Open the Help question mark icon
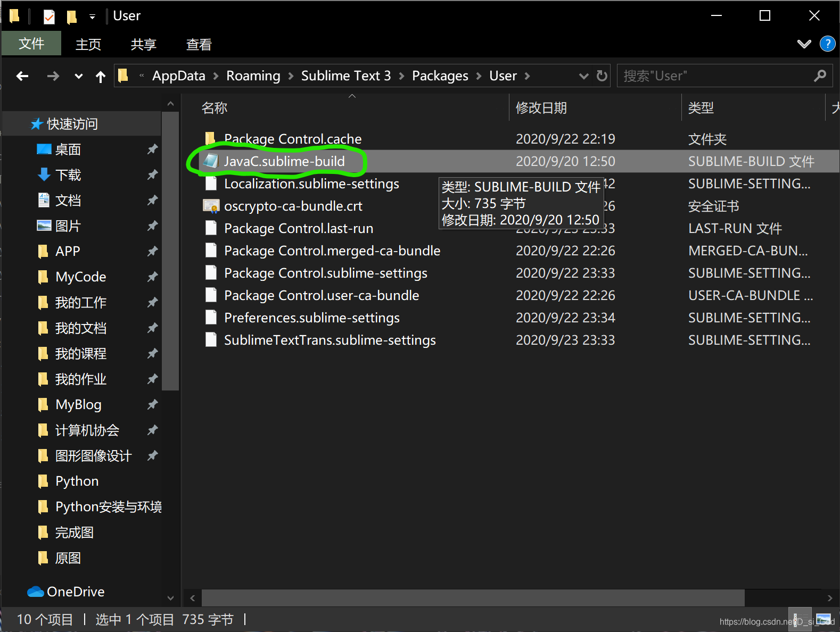The image size is (840, 632). (827, 44)
